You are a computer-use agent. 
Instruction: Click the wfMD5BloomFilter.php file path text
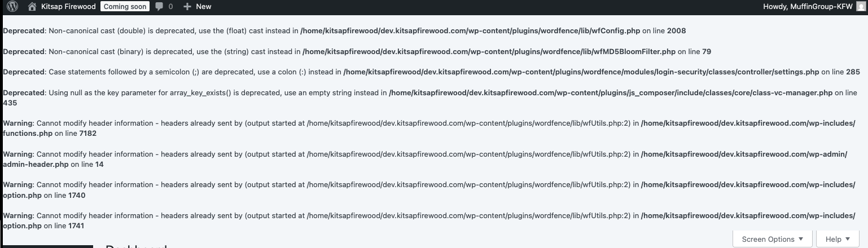click(489, 51)
